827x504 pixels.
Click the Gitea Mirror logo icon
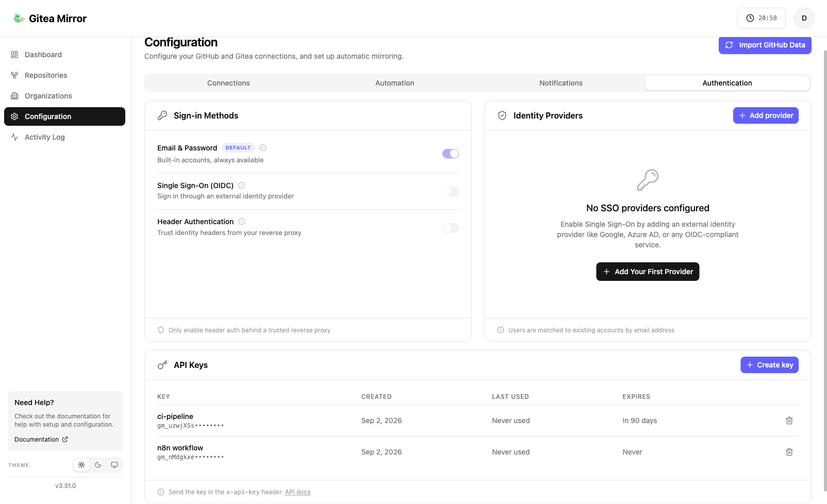click(x=19, y=18)
